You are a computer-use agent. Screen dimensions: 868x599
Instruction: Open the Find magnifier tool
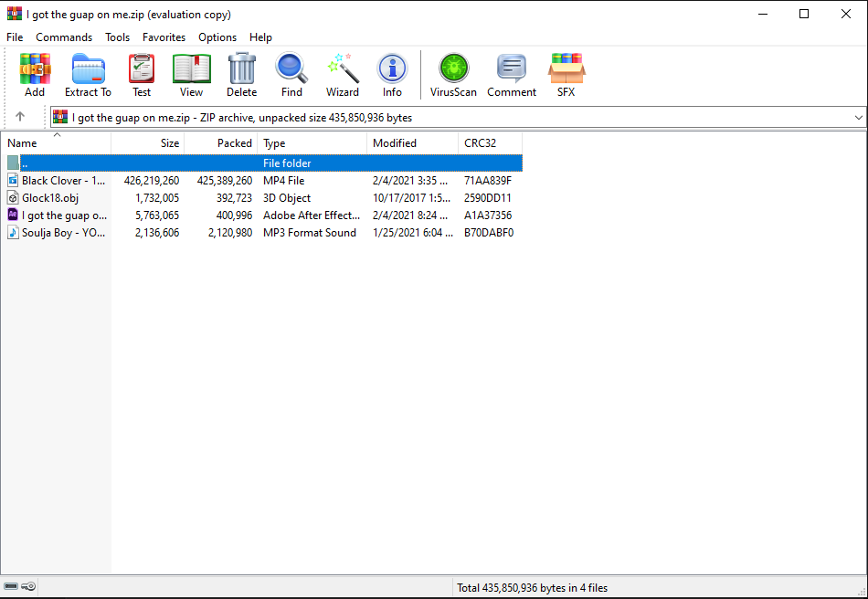pos(291,68)
